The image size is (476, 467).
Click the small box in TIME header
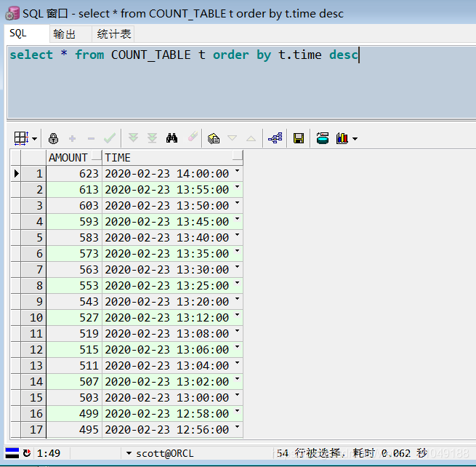tap(238, 155)
